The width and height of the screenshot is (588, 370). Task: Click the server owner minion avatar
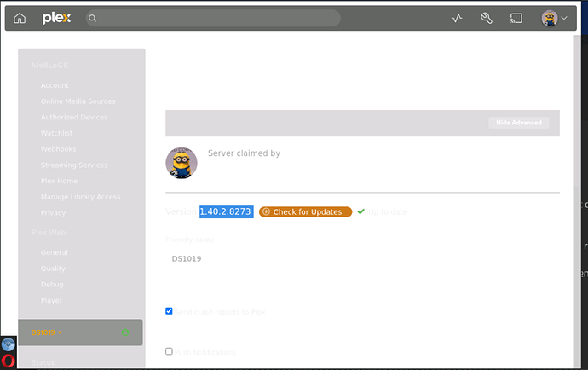click(182, 163)
